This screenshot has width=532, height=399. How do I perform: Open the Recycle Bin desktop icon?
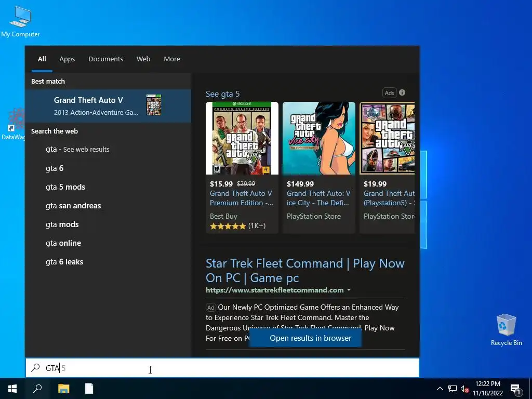(x=506, y=330)
